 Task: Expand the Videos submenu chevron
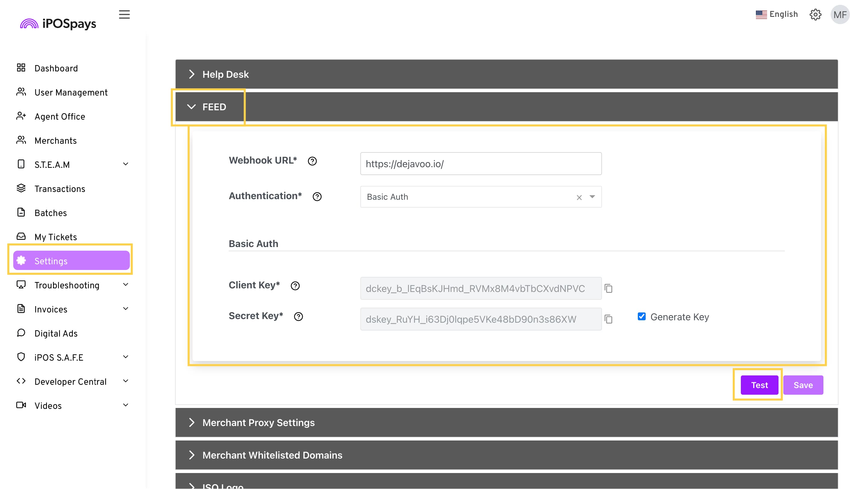point(126,405)
